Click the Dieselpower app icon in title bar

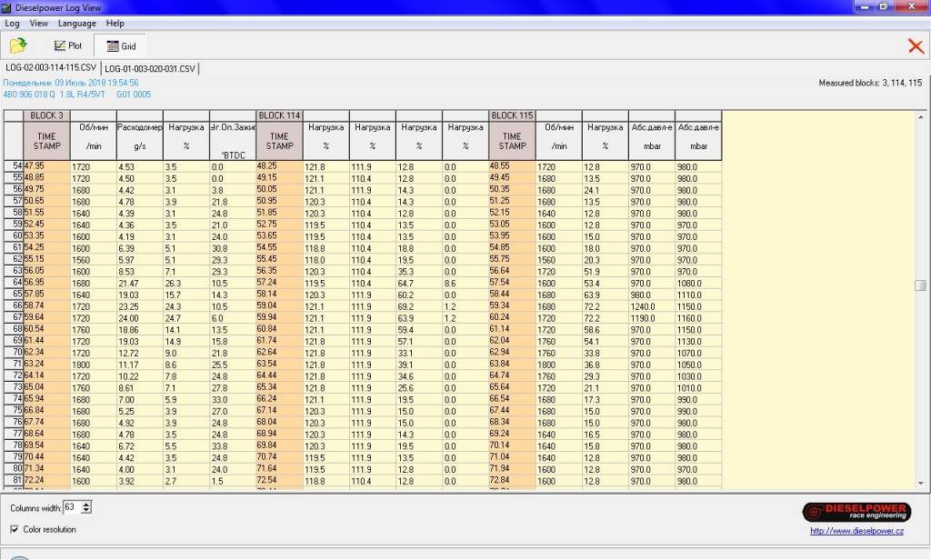pos(7,6)
